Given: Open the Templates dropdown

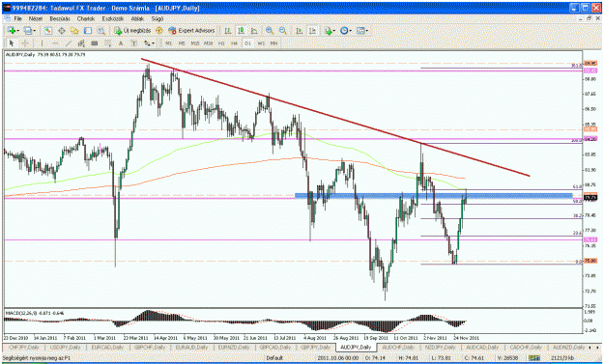Looking at the screenshot, I should pyautogui.click(x=362, y=30).
